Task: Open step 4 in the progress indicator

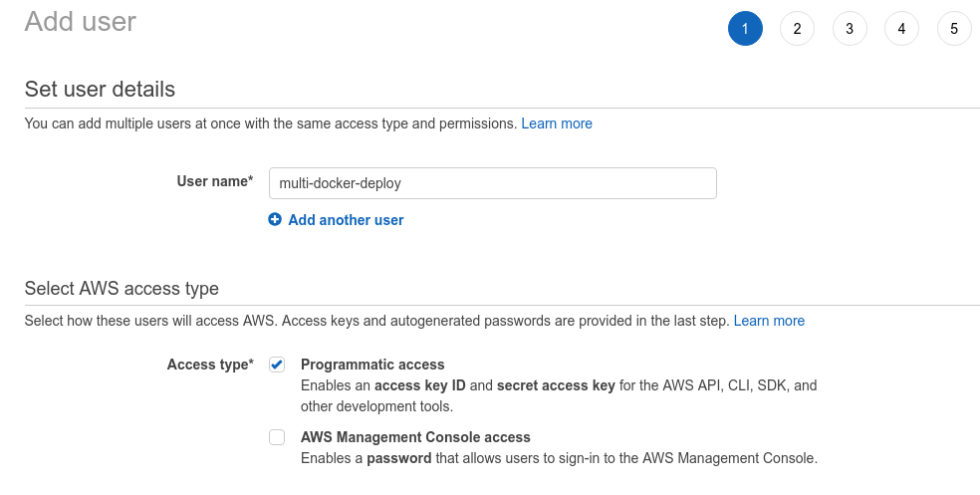Action: [x=901, y=28]
